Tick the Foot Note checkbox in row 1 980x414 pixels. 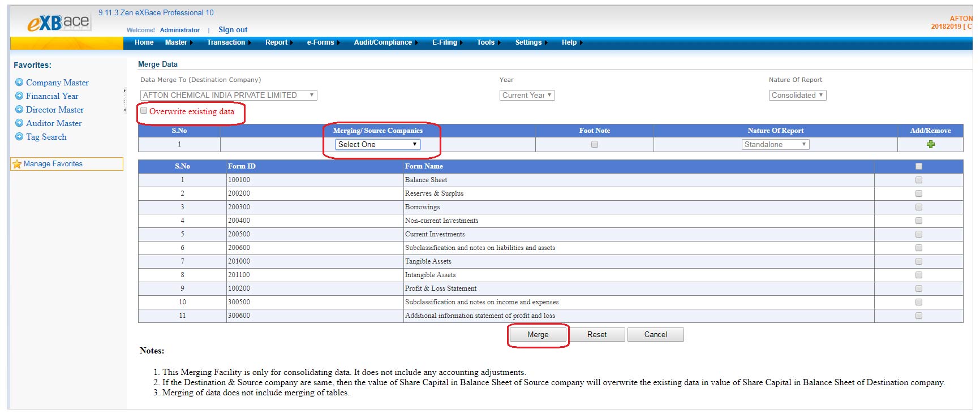tap(594, 144)
